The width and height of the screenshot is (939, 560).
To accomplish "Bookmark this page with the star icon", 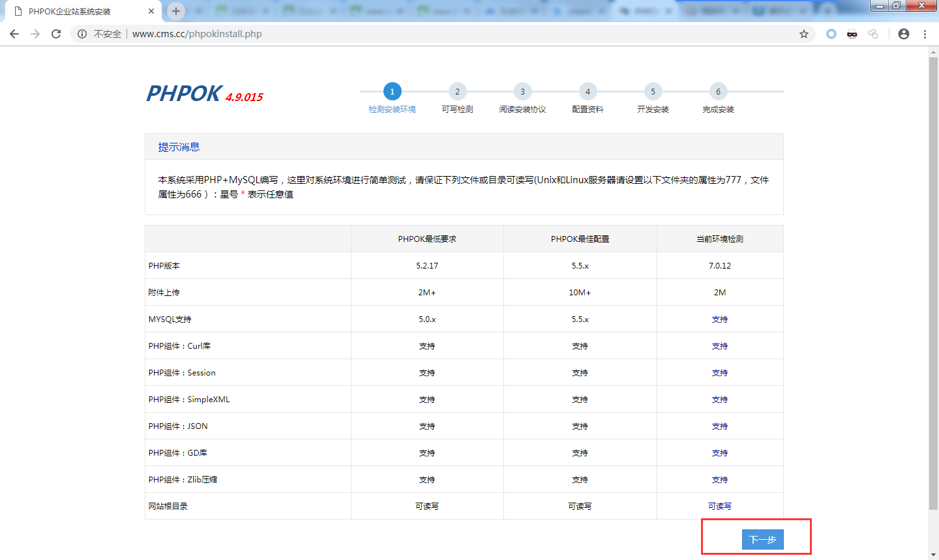I will 804,34.
